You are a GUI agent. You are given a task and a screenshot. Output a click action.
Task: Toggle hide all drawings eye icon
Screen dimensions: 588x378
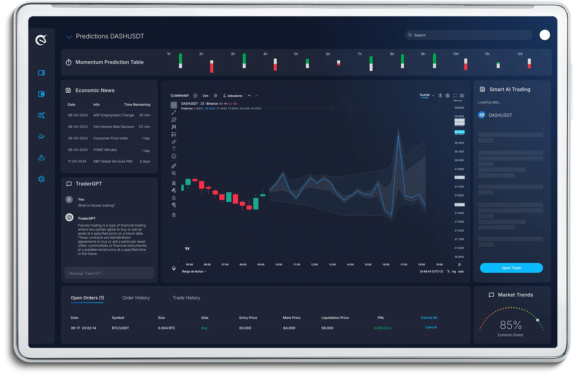(174, 205)
